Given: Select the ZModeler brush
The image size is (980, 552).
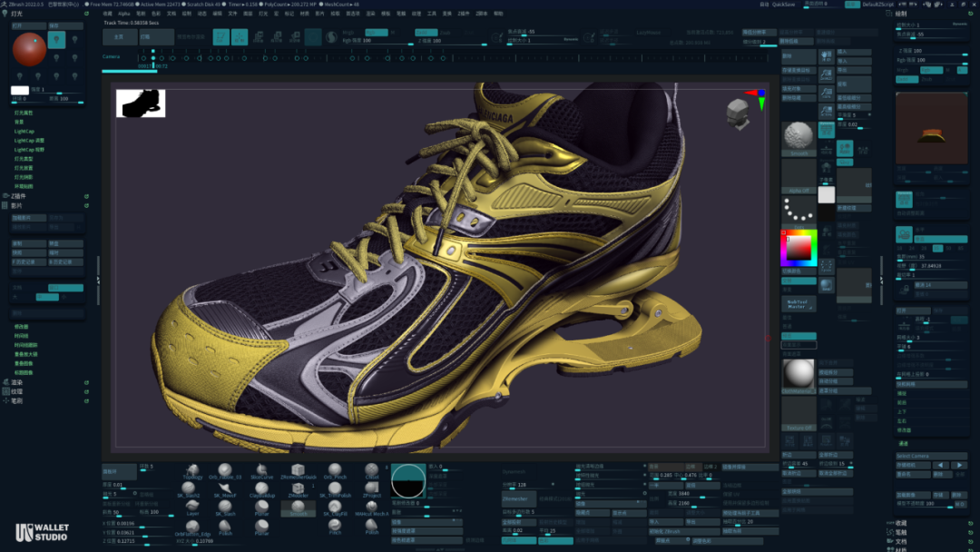Looking at the screenshot, I should (299, 489).
